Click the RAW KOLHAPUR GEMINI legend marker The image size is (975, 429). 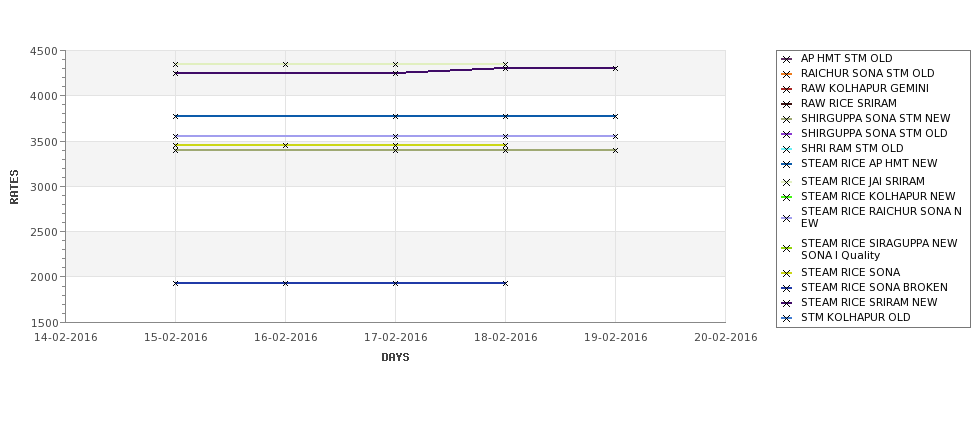787,89
